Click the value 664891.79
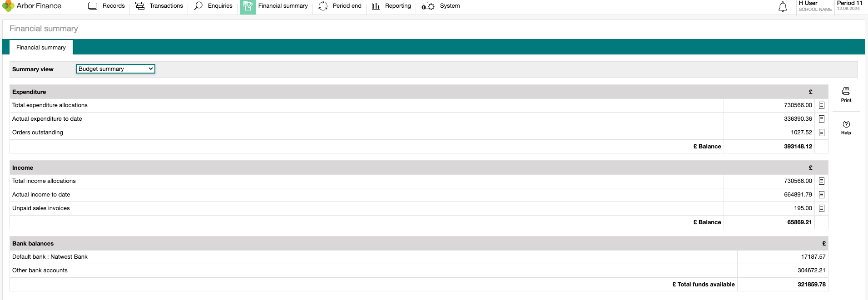This screenshot has width=868, height=300. pos(798,195)
